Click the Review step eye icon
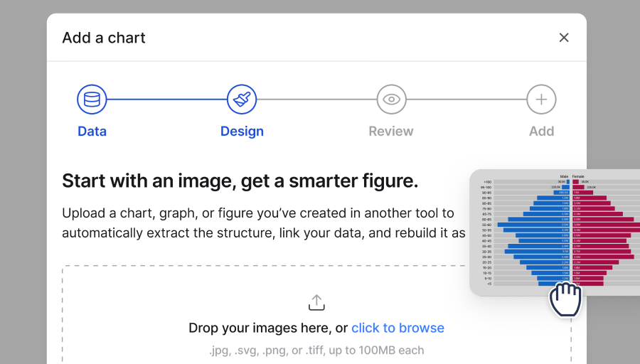Screen dimensions: 640x364 (x=391, y=100)
